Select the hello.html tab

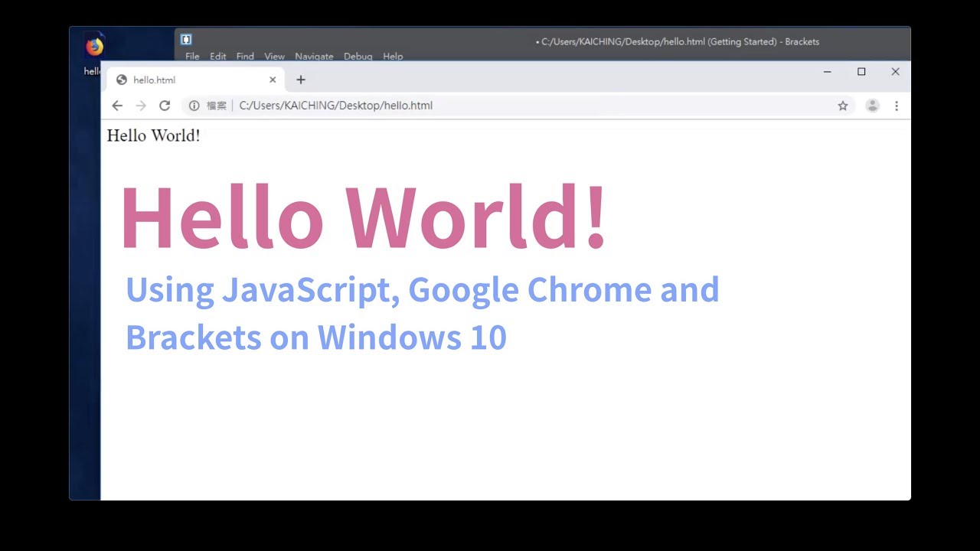pos(195,80)
